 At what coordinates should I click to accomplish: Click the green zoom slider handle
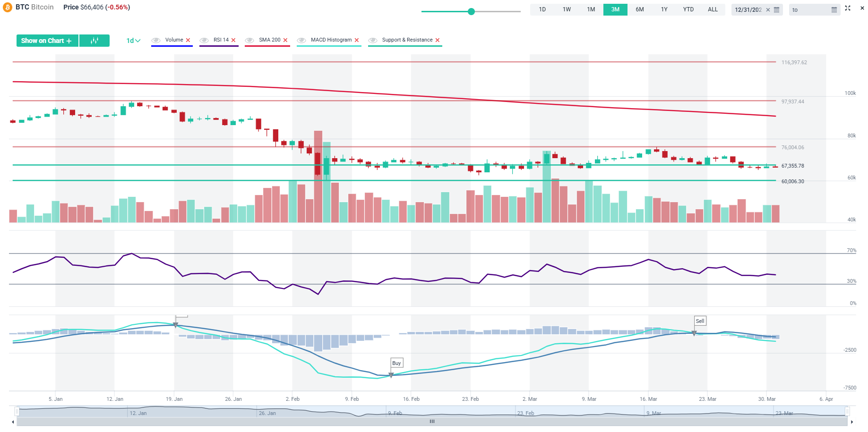pos(471,11)
